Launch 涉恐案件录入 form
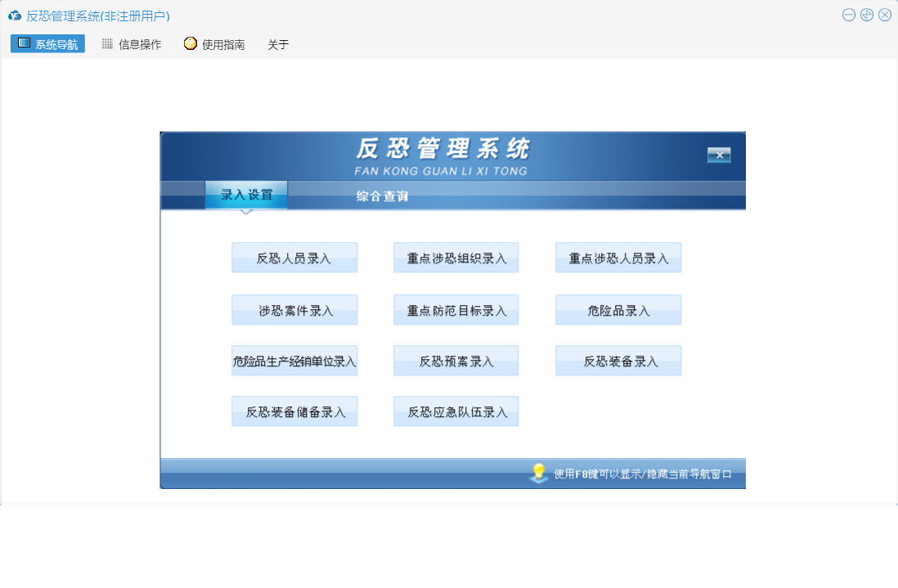Image resolution: width=898 pixels, height=588 pixels. [x=294, y=311]
